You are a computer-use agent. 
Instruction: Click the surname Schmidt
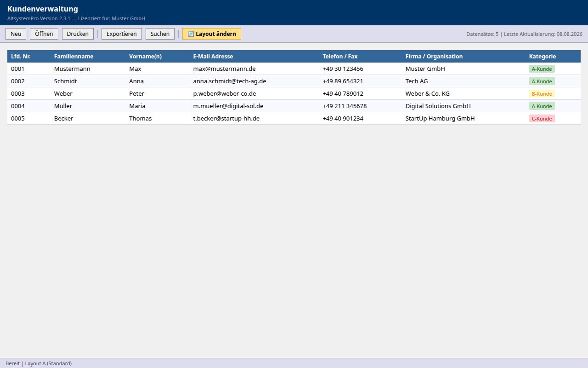click(66, 81)
